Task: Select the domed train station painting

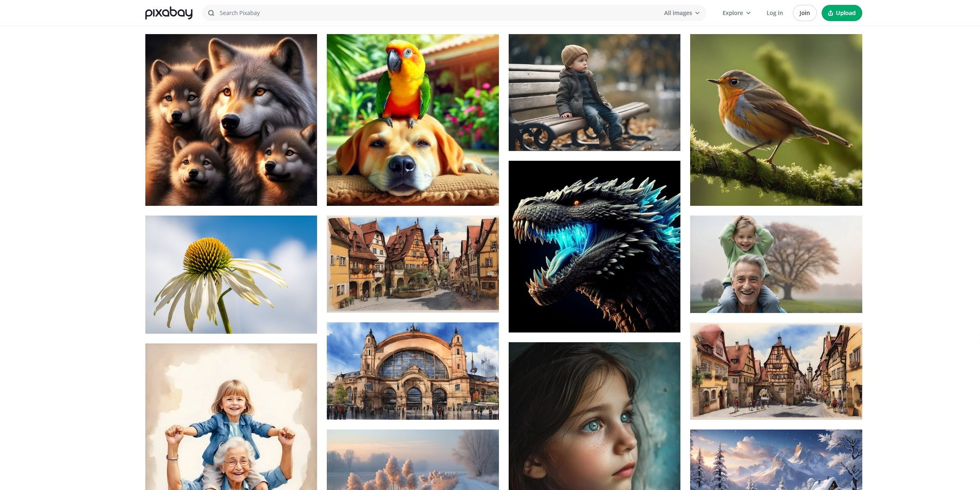Action: click(412, 371)
